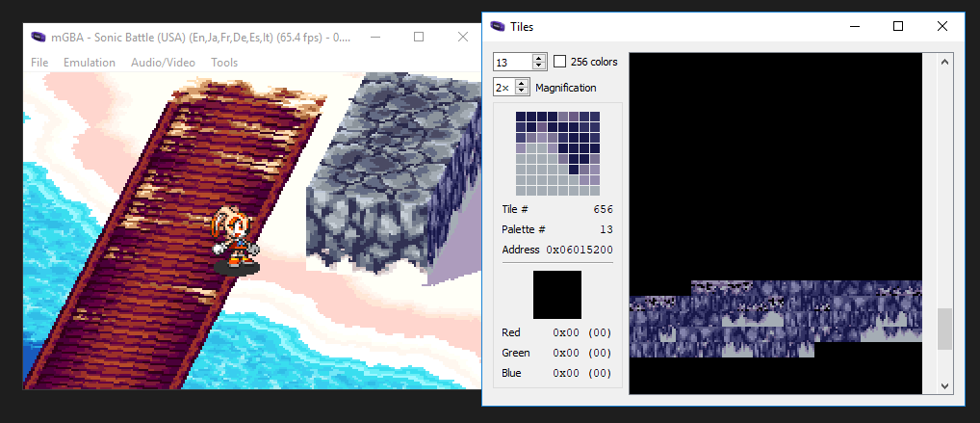Close the Tiles window
Screen dimensions: 980x423
942,26
